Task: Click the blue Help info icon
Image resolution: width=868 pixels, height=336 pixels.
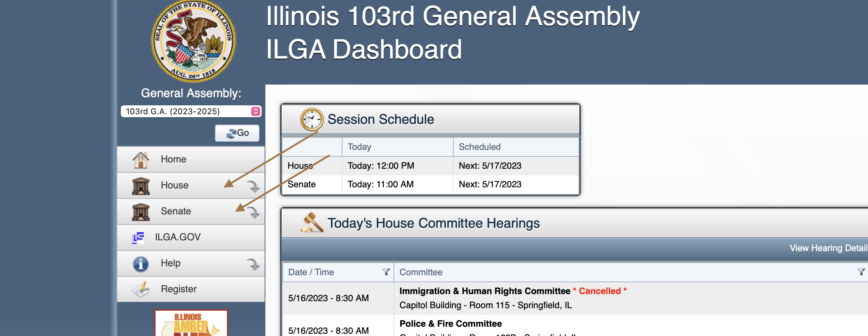Action: pyautogui.click(x=140, y=264)
